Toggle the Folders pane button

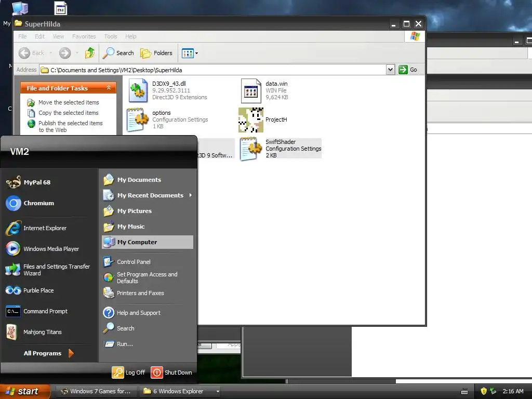tap(156, 53)
